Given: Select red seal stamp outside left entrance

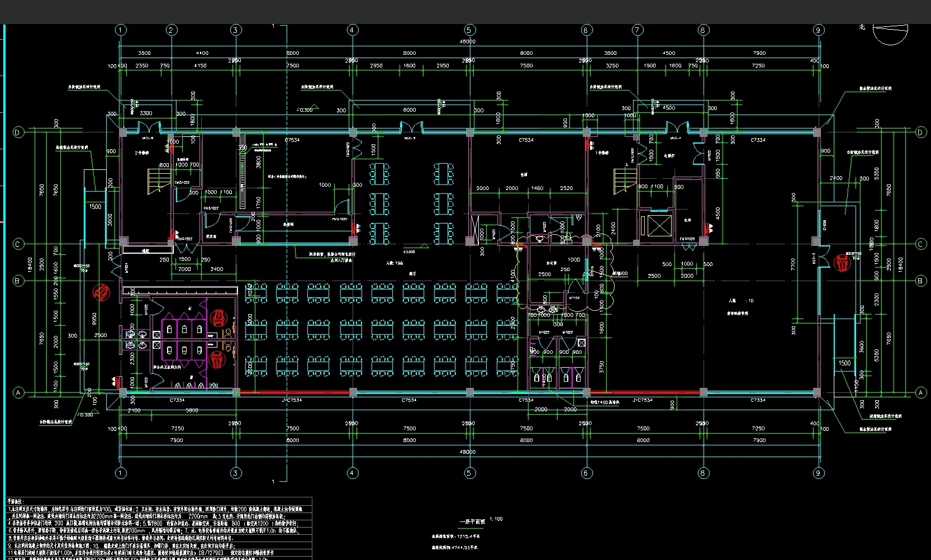Looking at the screenshot, I should [101, 291].
